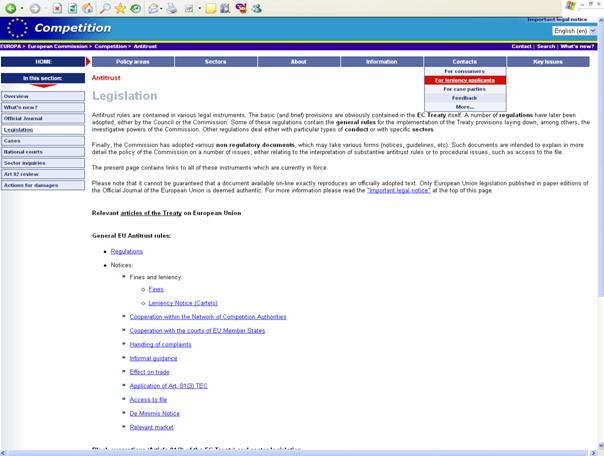The image size is (604, 456).
Task: Select For case parties menu entry
Action: [x=465, y=89]
